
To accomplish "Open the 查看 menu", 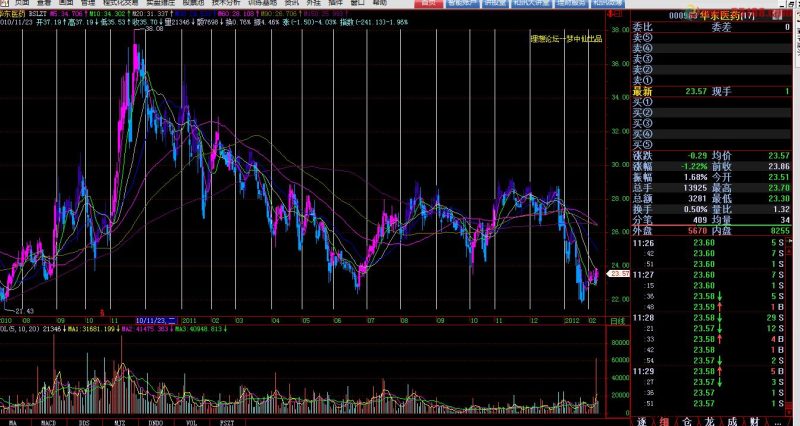I will (44, 3).
